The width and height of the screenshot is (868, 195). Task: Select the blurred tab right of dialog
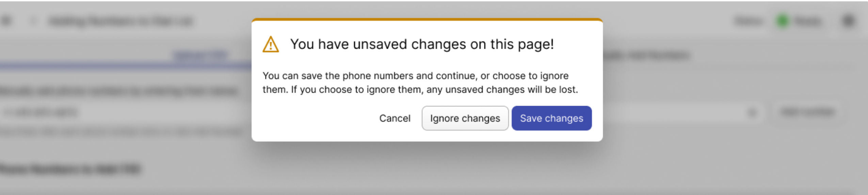coord(647,55)
